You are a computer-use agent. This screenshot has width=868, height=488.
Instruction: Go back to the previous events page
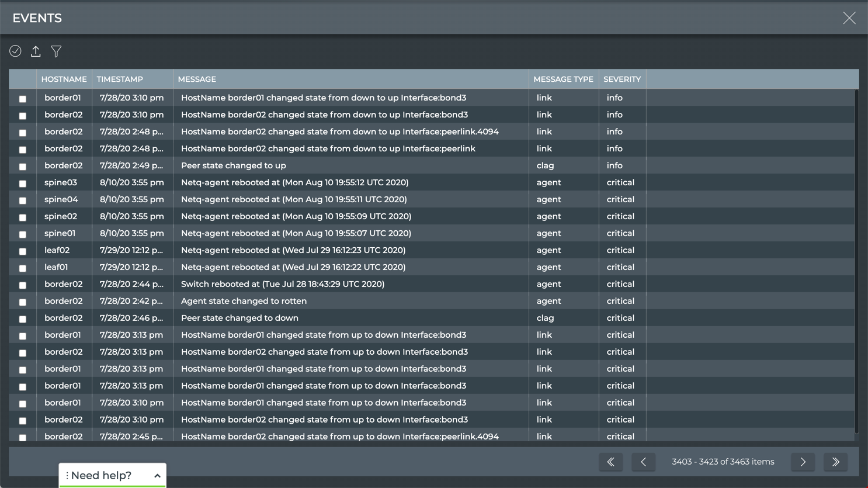click(x=643, y=462)
